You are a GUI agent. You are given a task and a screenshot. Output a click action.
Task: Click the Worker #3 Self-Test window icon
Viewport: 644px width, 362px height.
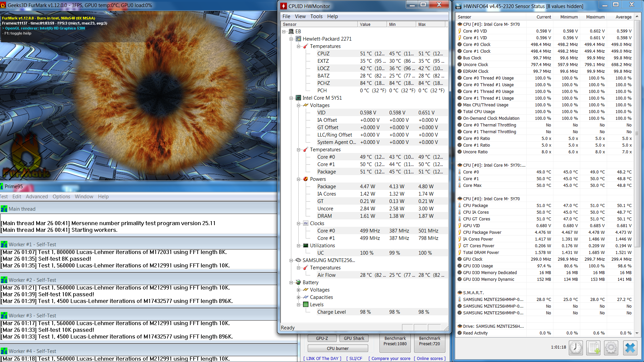(4, 316)
